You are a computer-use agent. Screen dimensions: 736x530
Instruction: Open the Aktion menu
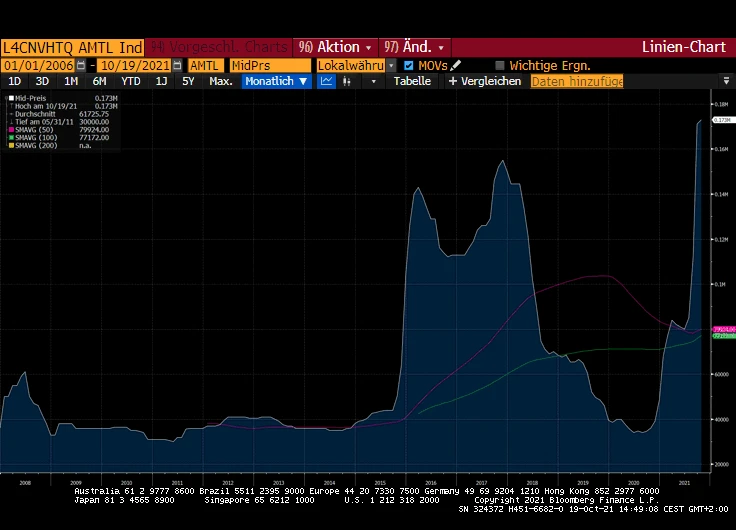[334, 47]
